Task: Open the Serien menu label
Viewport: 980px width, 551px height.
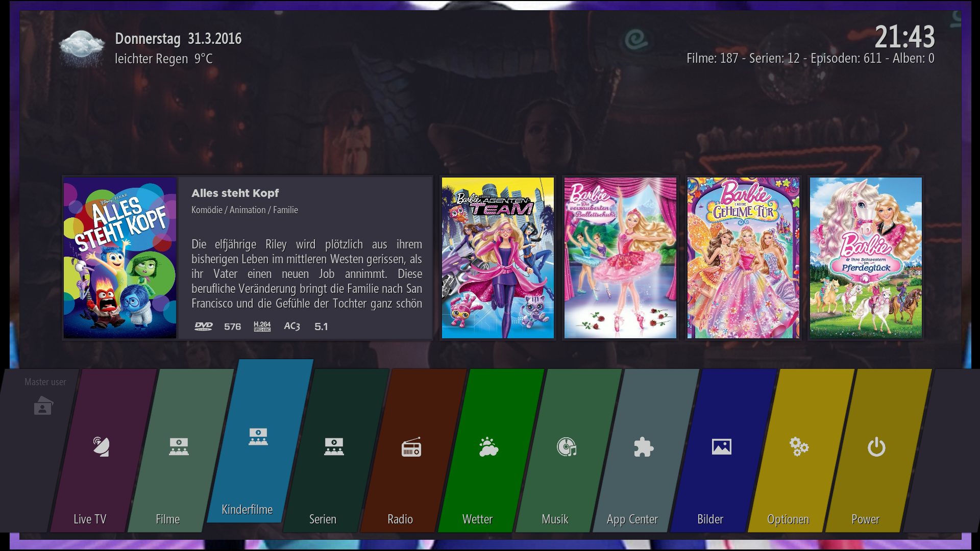Action: click(x=323, y=519)
